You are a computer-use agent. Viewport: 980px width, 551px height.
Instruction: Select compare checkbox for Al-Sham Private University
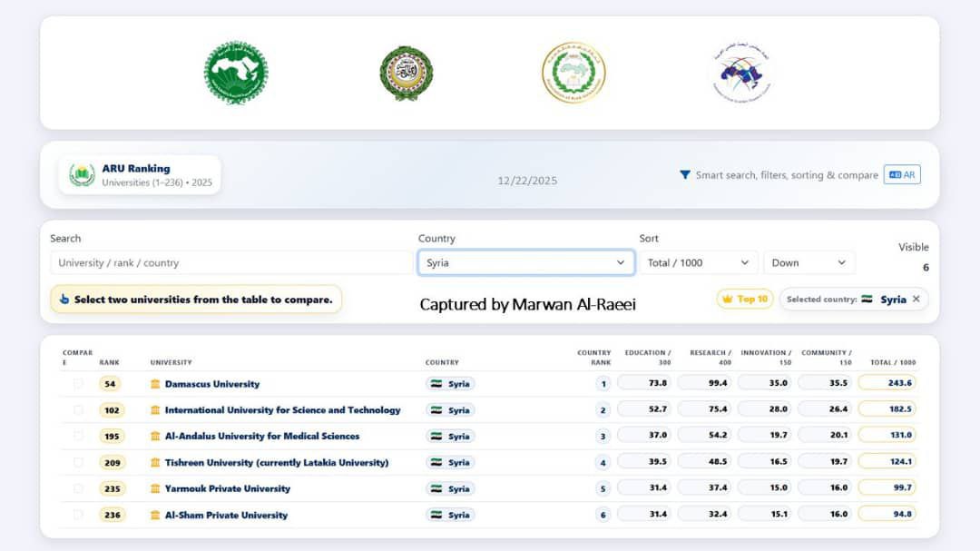click(78, 515)
